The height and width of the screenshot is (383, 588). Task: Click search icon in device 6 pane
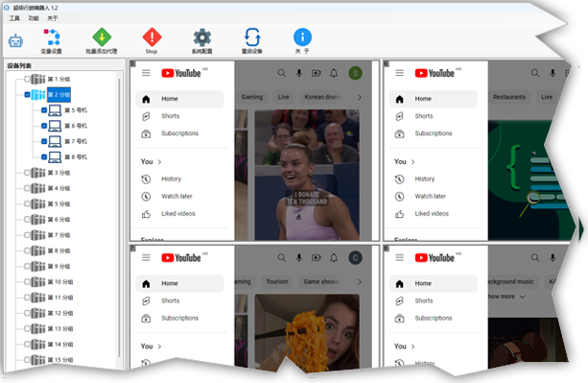coord(534,73)
